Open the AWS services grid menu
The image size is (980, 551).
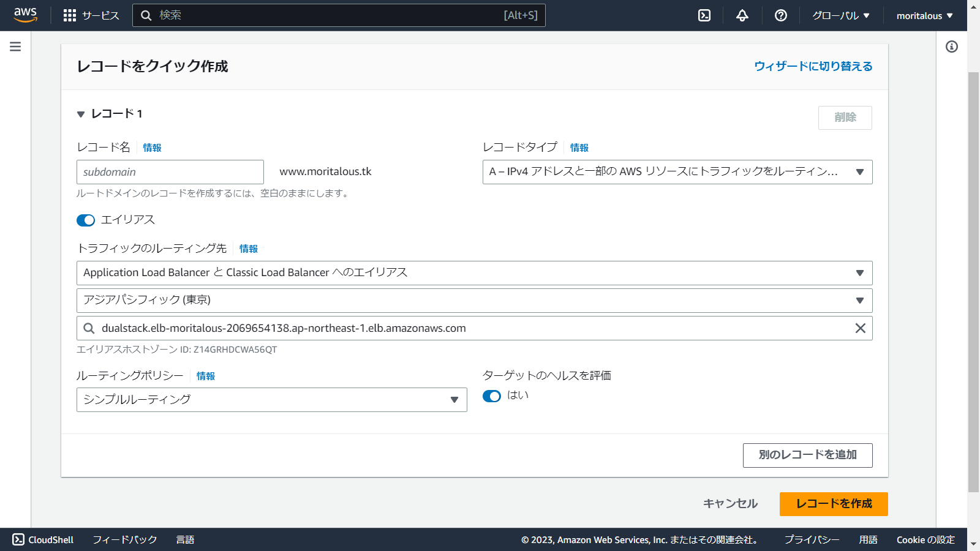69,15
